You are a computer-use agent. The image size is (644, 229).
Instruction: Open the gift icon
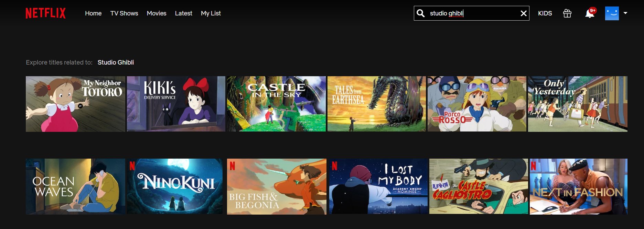[x=567, y=13]
